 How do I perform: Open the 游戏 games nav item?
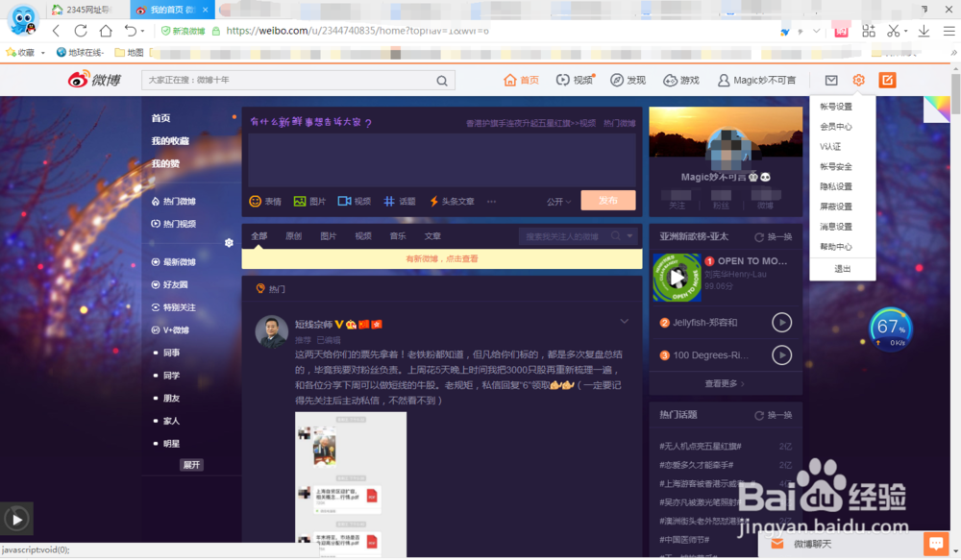click(681, 81)
